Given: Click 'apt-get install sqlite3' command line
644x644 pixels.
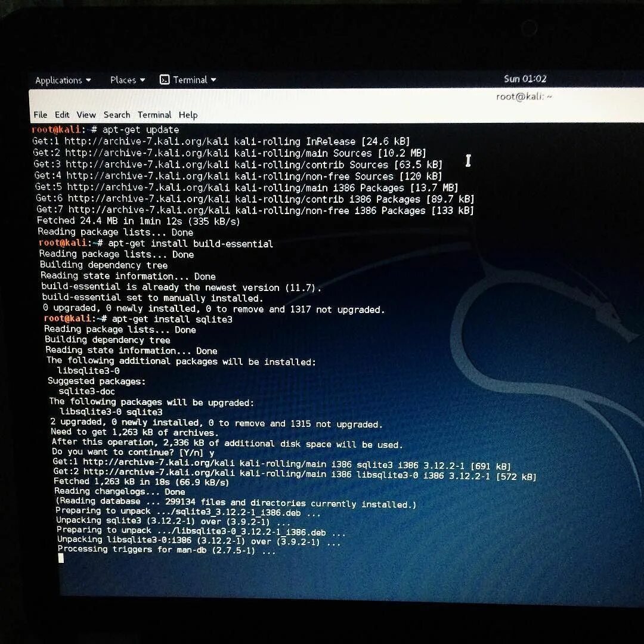Looking at the screenshot, I should [138, 318].
